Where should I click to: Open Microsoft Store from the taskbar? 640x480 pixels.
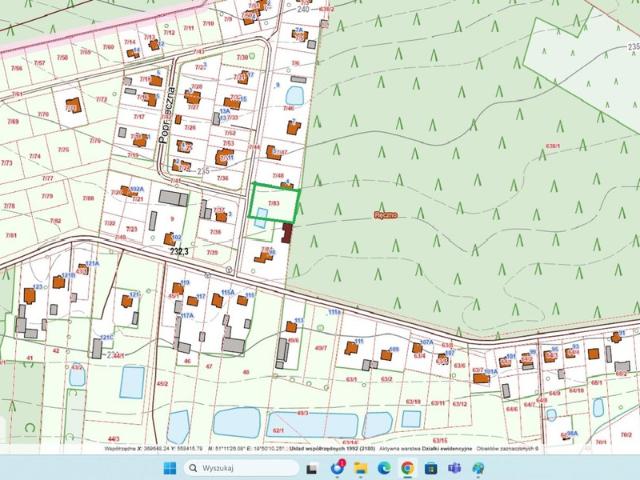pos(432,468)
